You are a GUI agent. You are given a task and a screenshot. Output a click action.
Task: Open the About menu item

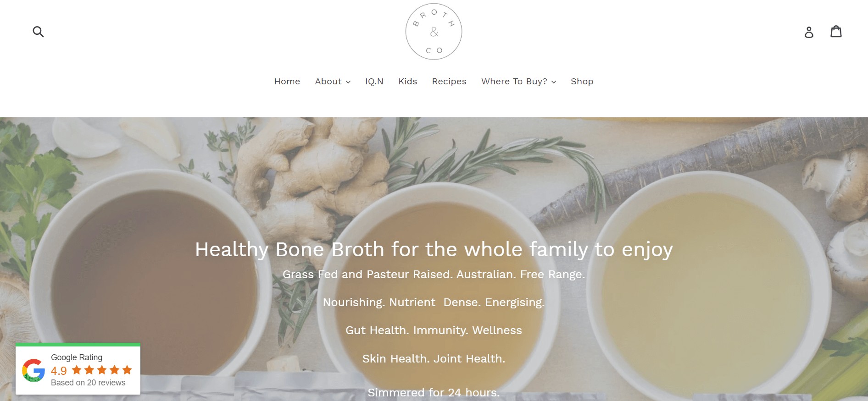[328, 82]
